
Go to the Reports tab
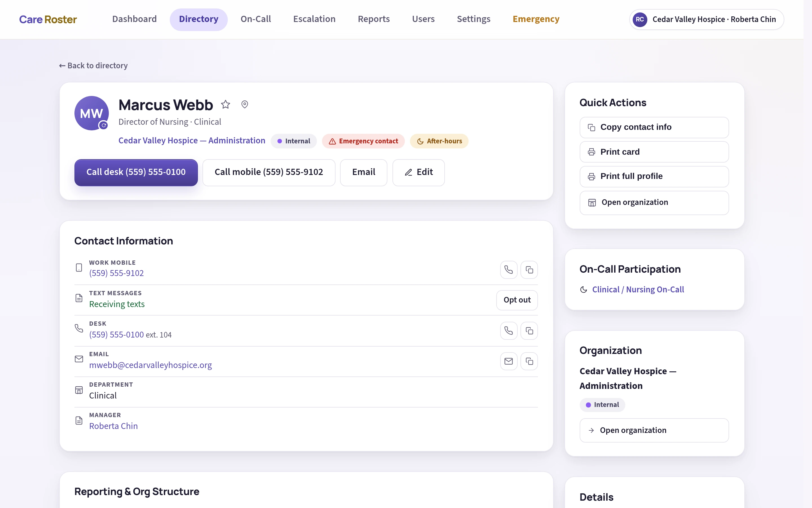tap(374, 19)
